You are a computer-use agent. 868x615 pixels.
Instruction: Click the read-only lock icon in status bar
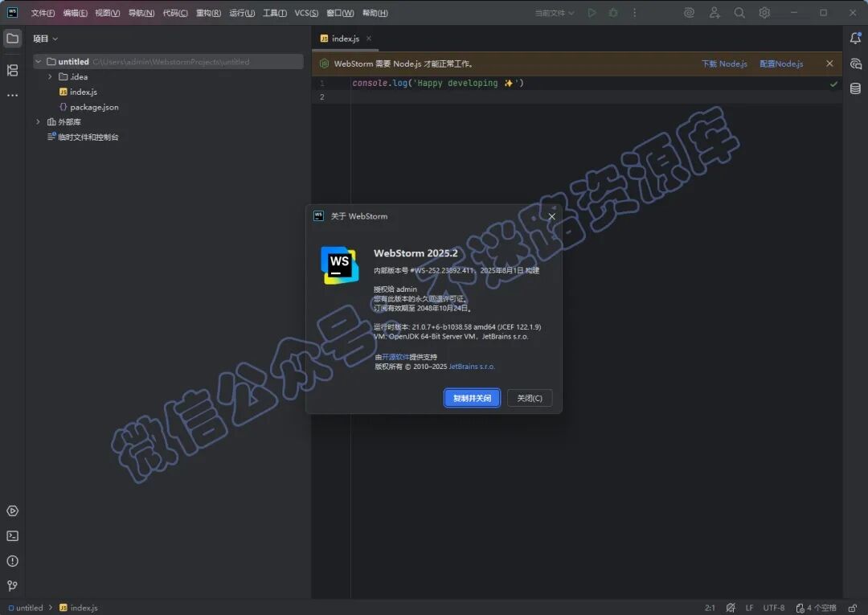853,608
